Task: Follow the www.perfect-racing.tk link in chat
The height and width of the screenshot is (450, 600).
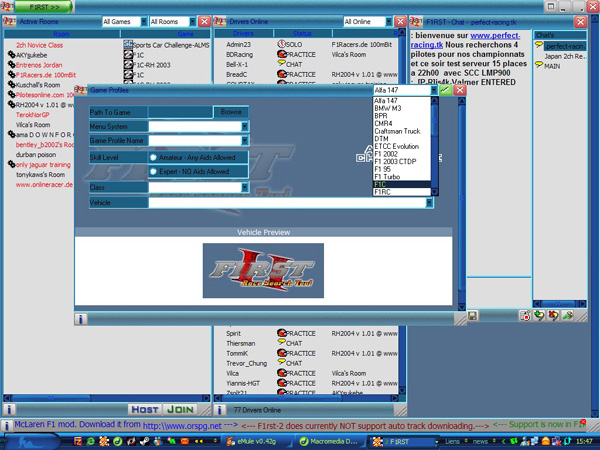Action: tap(465, 40)
